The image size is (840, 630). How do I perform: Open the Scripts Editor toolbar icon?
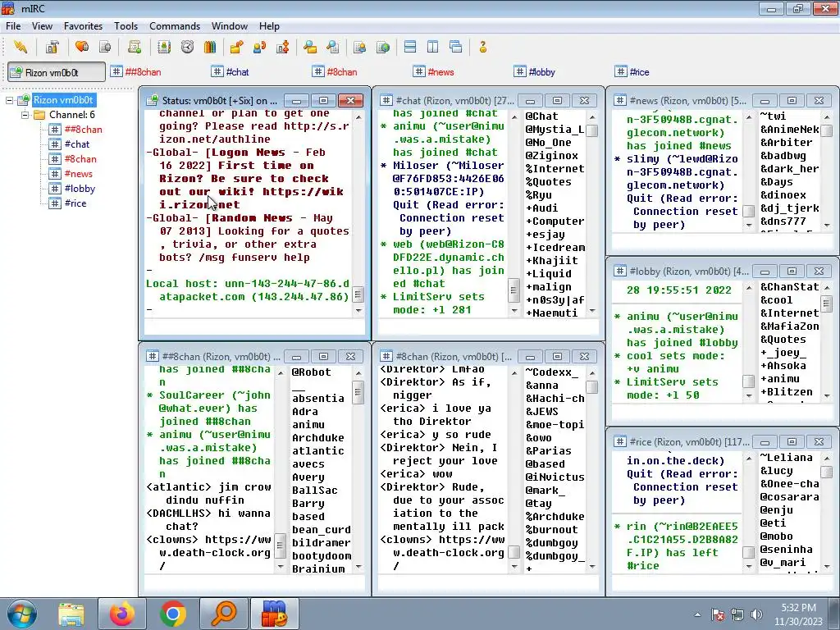[x=134, y=47]
